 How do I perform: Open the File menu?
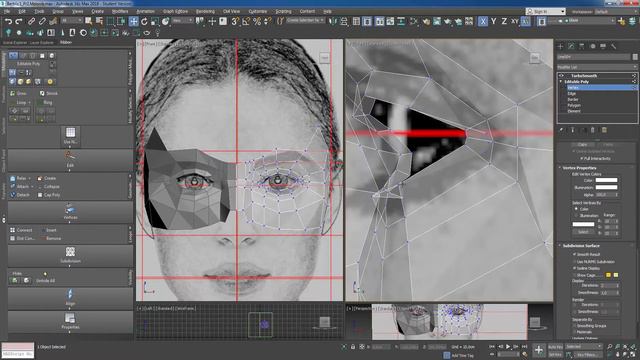point(7,11)
